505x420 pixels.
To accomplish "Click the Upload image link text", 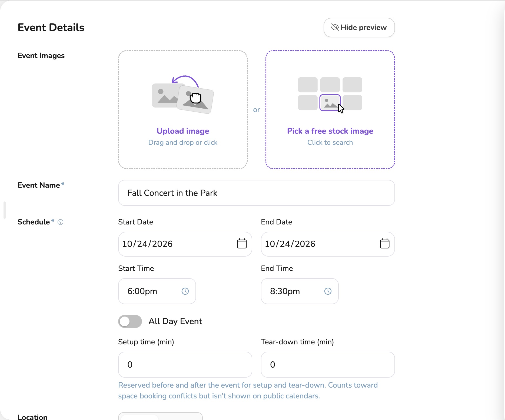I will click(183, 131).
